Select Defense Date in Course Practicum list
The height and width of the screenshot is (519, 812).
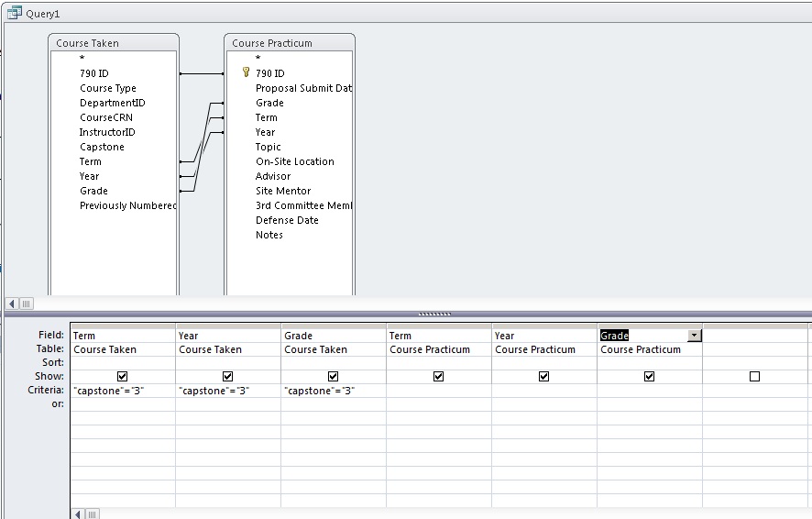pos(287,220)
